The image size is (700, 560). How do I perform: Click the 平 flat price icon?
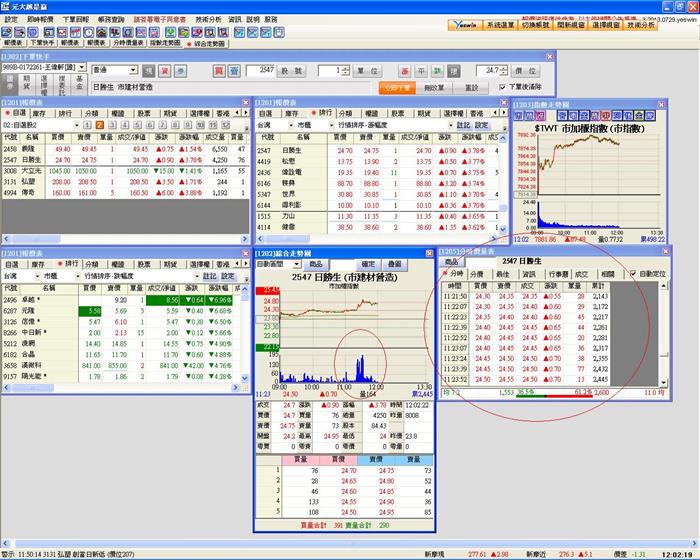pyautogui.click(x=421, y=71)
